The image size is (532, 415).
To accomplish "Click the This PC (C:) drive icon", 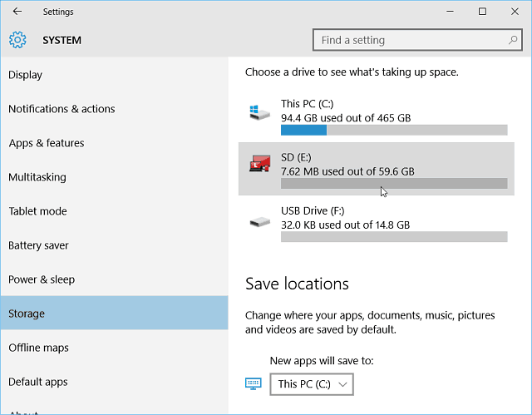I will tap(259, 112).
